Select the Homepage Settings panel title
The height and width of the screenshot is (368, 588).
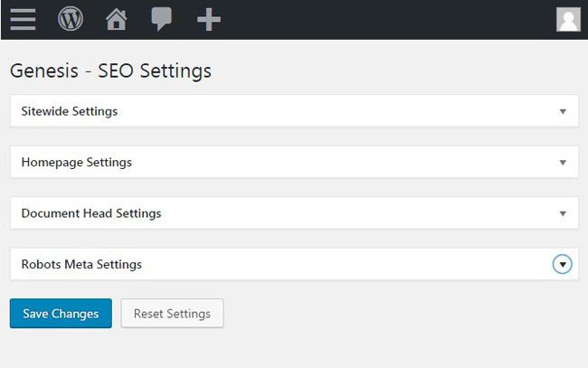(x=77, y=163)
